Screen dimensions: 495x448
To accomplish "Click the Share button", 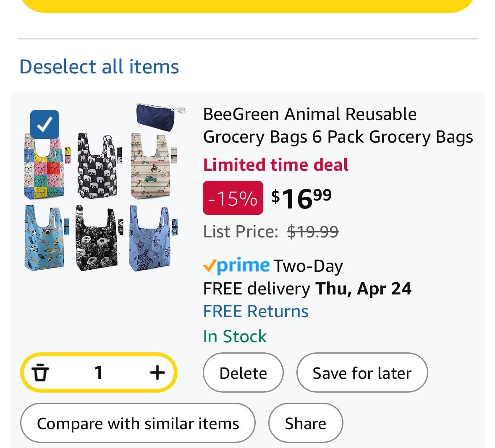I will pyautogui.click(x=306, y=423).
